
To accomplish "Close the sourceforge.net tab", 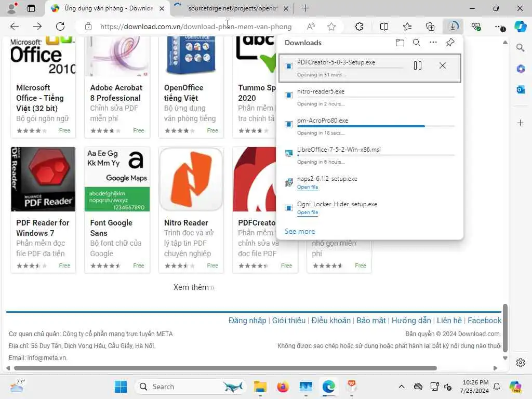I will [x=286, y=8].
